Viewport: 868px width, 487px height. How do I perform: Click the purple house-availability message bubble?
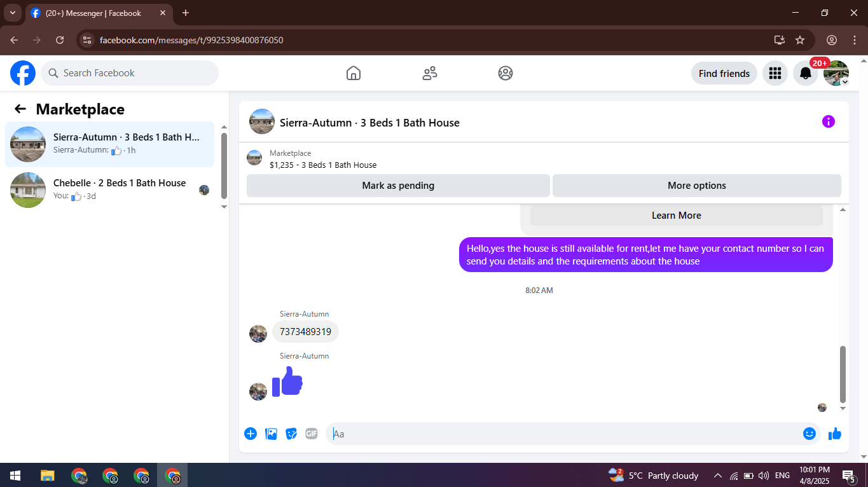pyautogui.click(x=646, y=255)
